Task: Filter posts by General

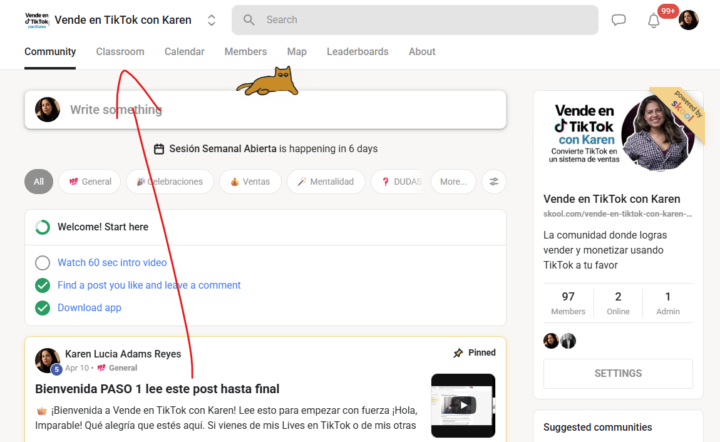Action: pos(90,182)
